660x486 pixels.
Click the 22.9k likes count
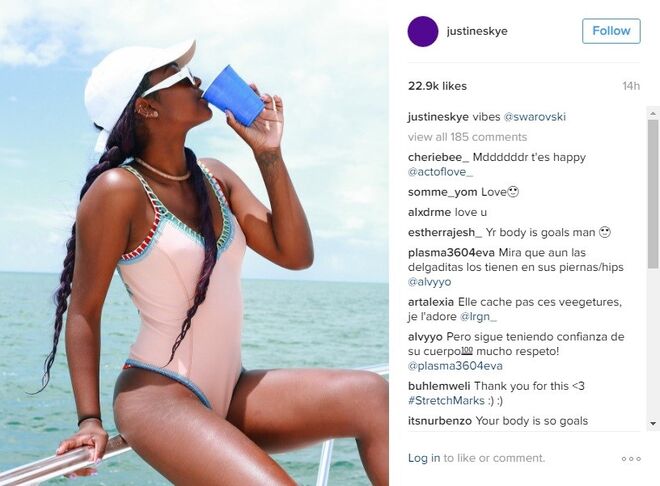click(x=437, y=86)
